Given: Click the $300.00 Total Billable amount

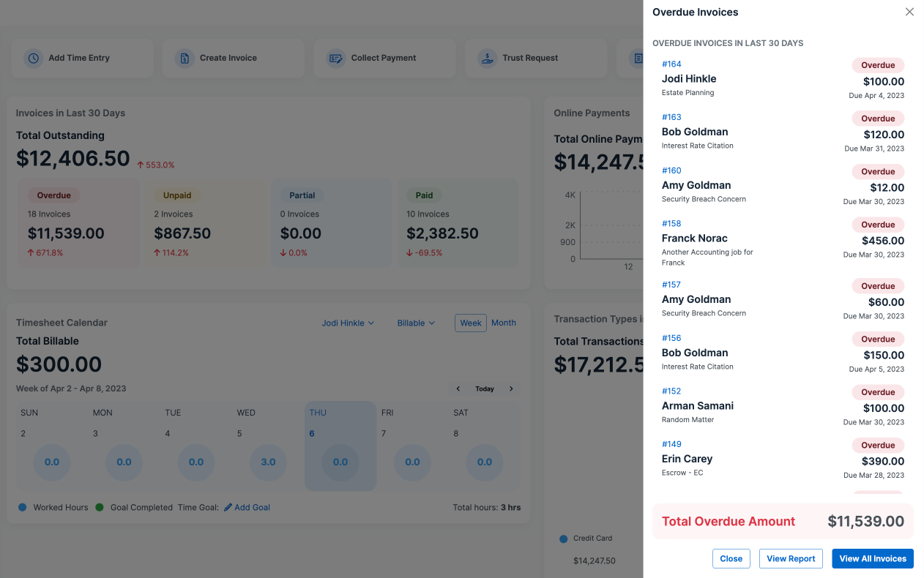Looking at the screenshot, I should tap(59, 364).
